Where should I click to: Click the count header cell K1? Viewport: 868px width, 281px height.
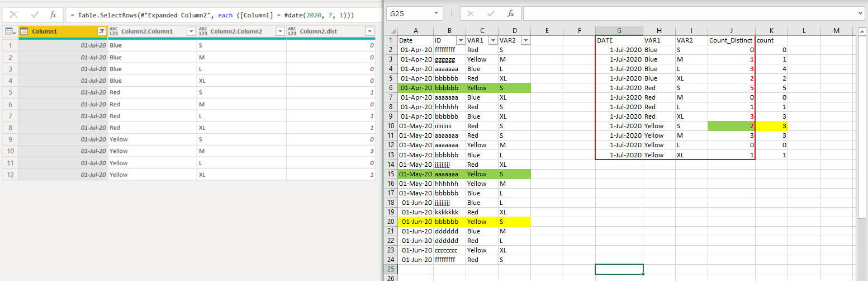pyautogui.click(x=771, y=40)
